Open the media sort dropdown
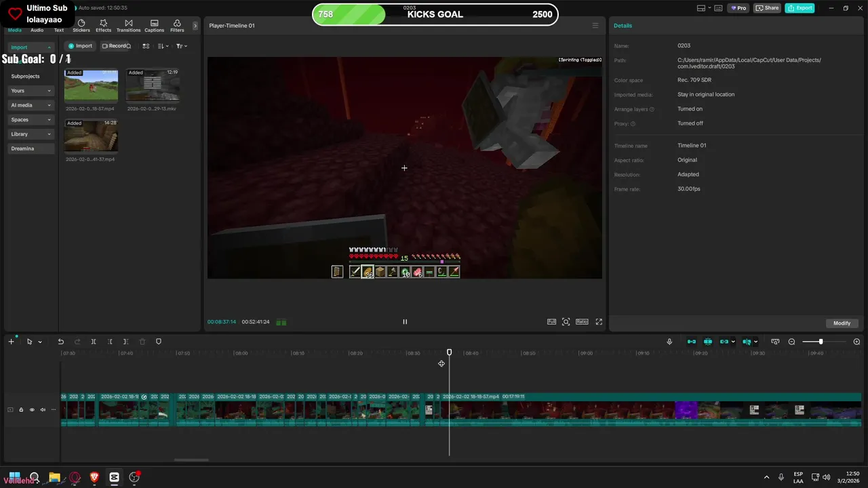Image resolution: width=868 pixels, height=488 pixels. coord(163,46)
